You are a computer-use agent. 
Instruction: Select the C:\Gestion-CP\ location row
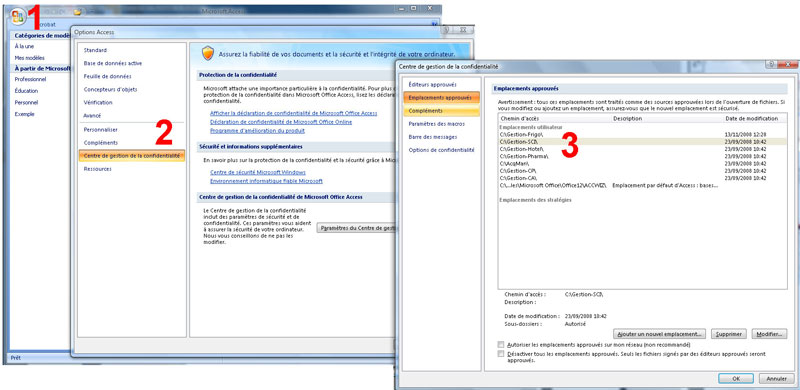coord(643,171)
